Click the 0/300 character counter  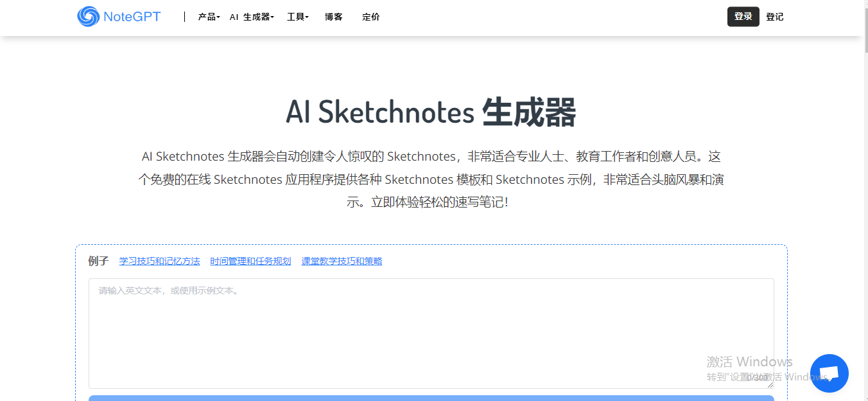tap(758, 379)
